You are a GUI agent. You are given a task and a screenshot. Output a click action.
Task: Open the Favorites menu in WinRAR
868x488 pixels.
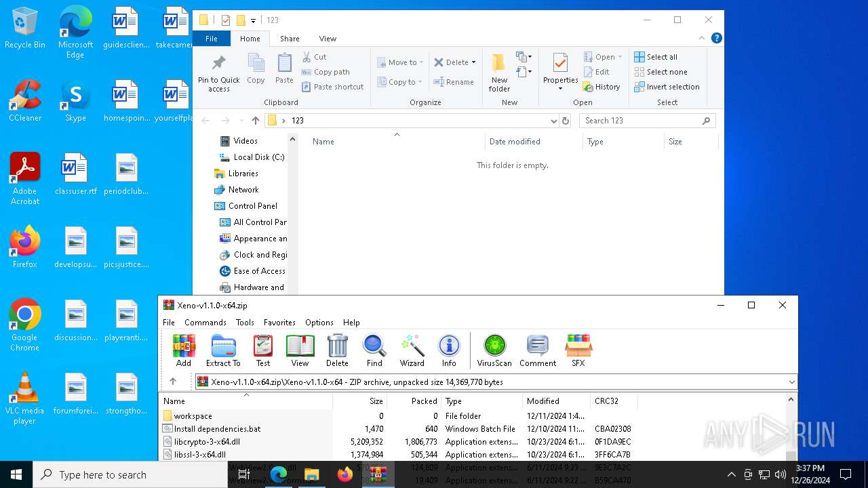(x=279, y=323)
